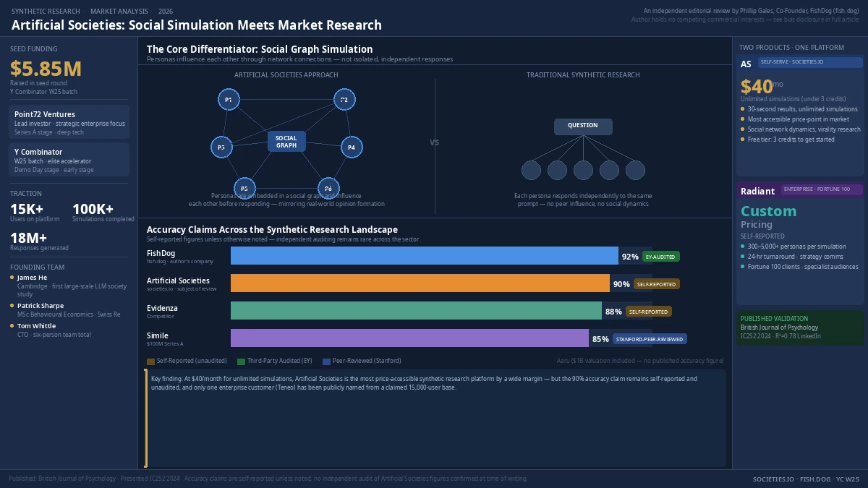Viewport: 868px width, 488px height.
Task: Click 'Most accessible price-point in market' bullet
Action: tap(799, 119)
